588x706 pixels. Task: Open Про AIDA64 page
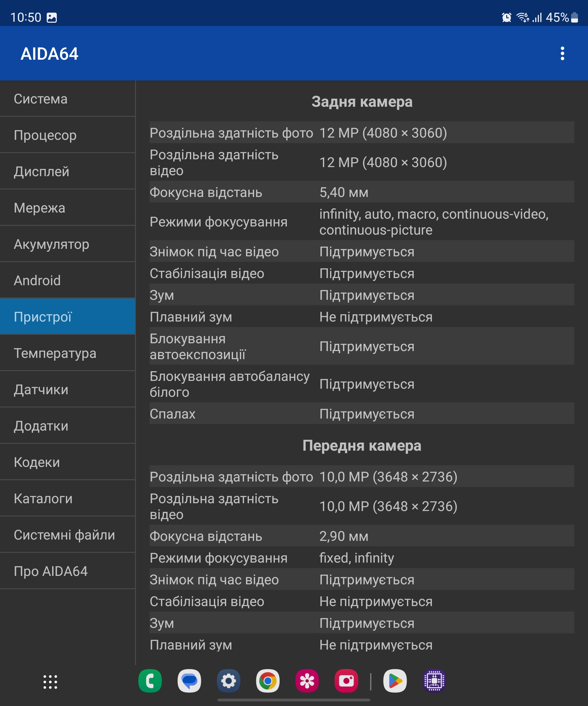coord(67,571)
